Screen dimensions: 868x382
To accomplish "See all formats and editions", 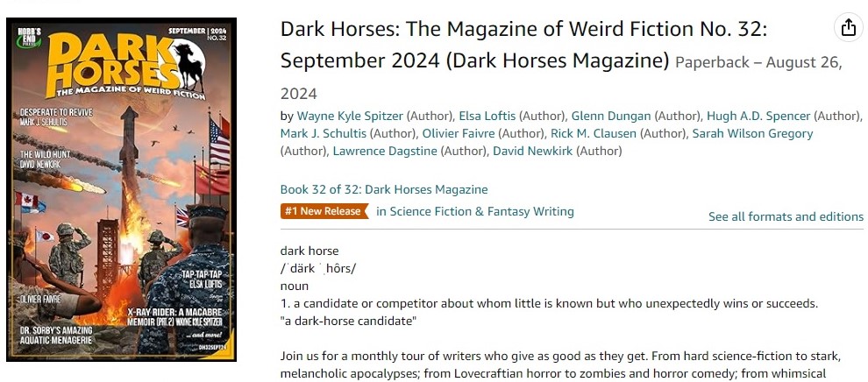I will tap(786, 216).
